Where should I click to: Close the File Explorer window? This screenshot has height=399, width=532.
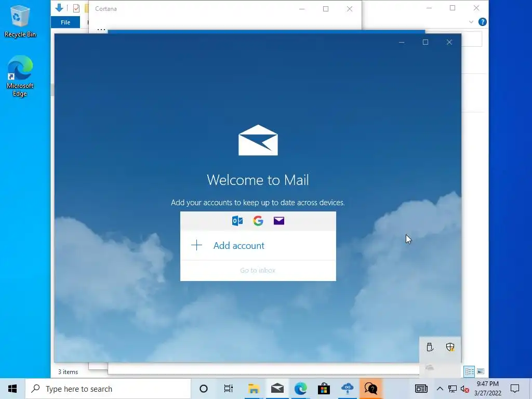click(x=476, y=8)
